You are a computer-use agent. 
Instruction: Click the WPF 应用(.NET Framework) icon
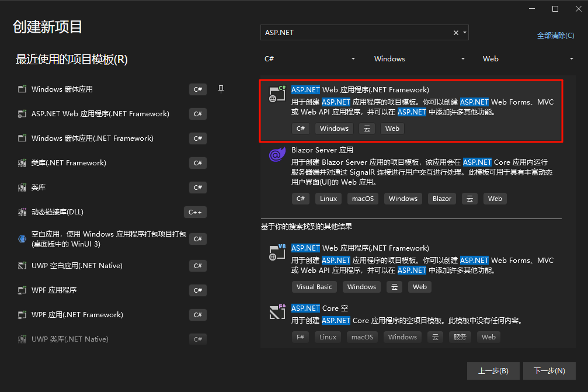point(22,315)
